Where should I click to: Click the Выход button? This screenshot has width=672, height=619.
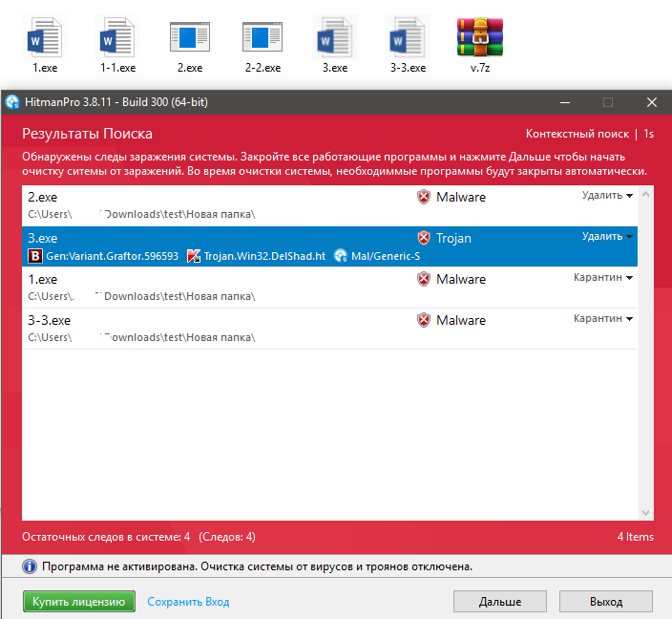pos(605,602)
